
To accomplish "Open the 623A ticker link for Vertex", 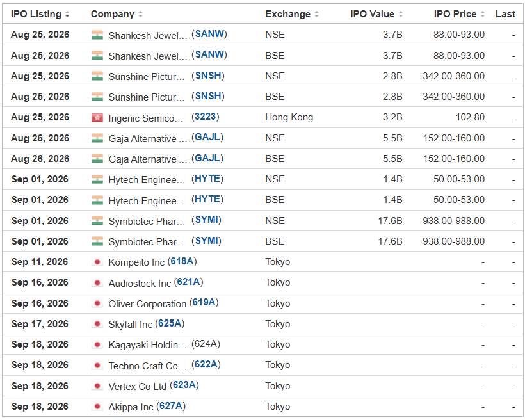I will [x=184, y=385].
